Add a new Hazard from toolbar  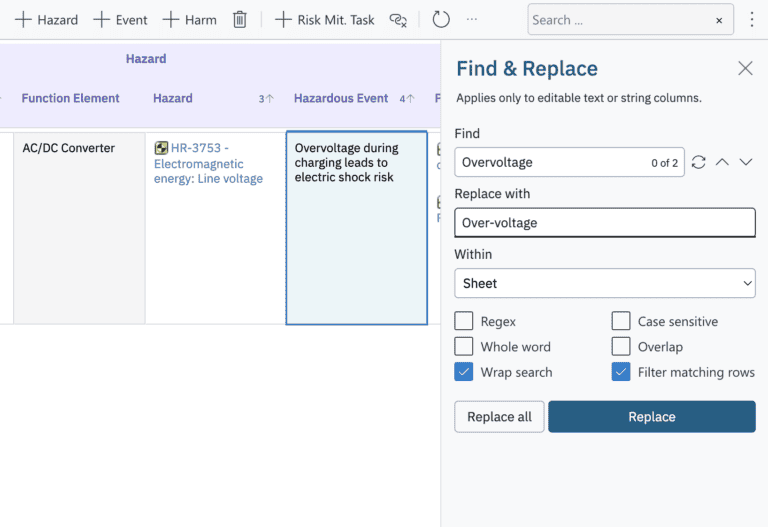click(x=46, y=20)
